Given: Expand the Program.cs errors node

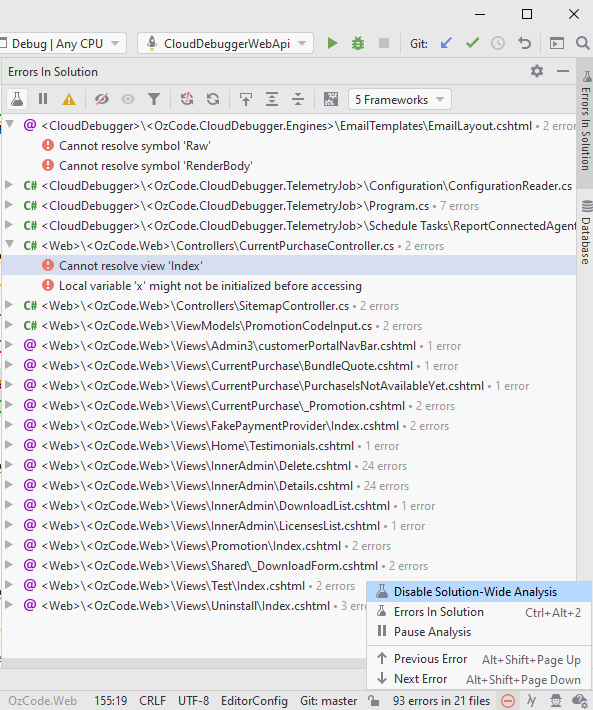Looking at the screenshot, I should click(9, 205).
